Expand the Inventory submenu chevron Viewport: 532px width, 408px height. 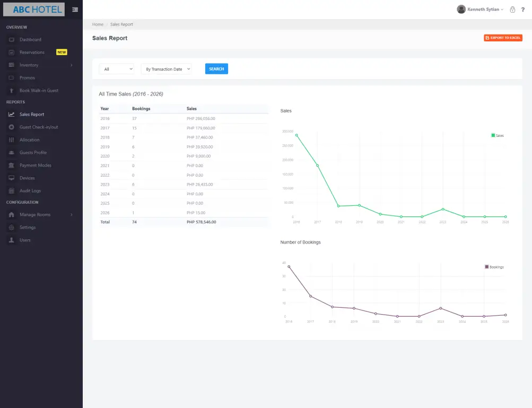(71, 65)
